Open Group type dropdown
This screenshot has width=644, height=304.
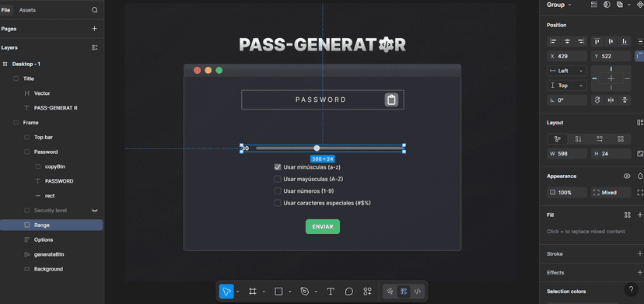[559, 5]
